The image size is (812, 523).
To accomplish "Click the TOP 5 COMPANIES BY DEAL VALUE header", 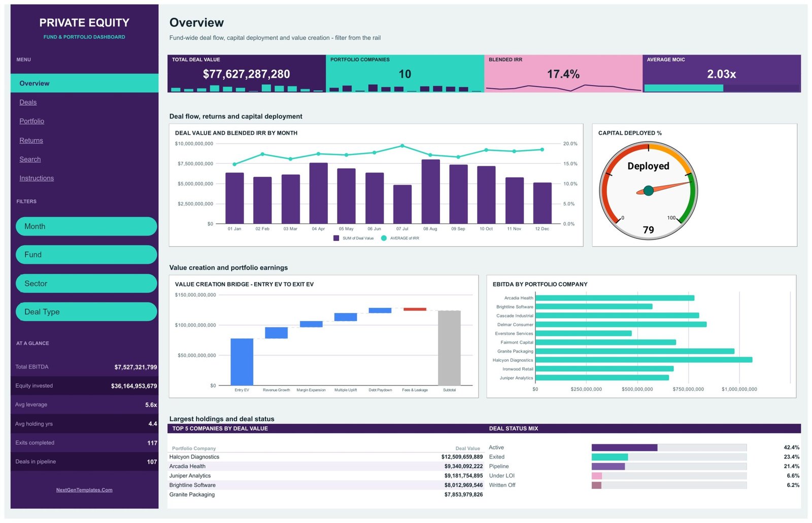I will coord(220,429).
